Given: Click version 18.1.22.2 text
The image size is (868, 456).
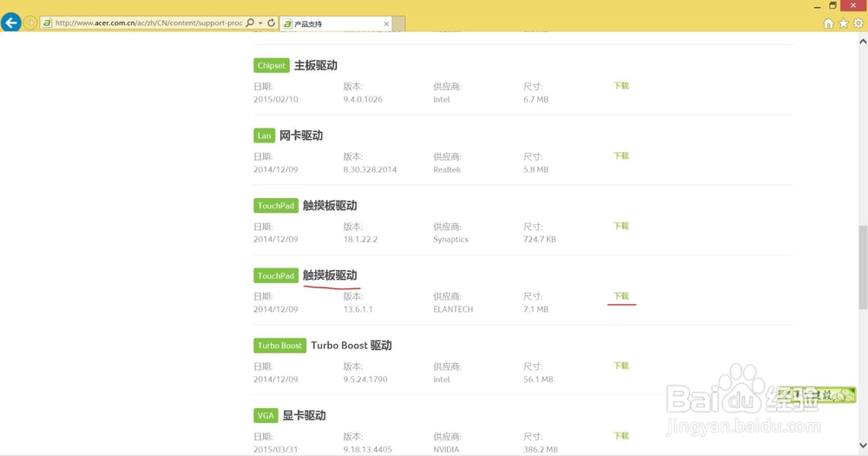Looking at the screenshot, I should (x=360, y=240).
